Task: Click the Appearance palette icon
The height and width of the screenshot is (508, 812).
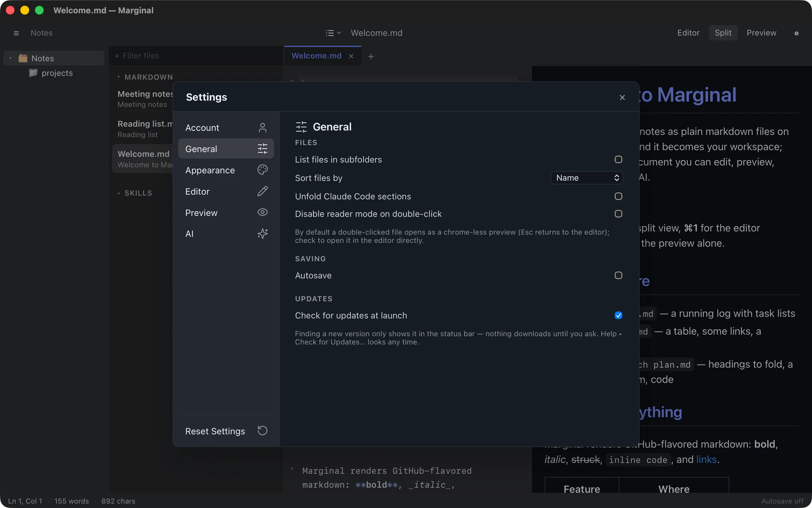Action: pyautogui.click(x=262, y=170)
